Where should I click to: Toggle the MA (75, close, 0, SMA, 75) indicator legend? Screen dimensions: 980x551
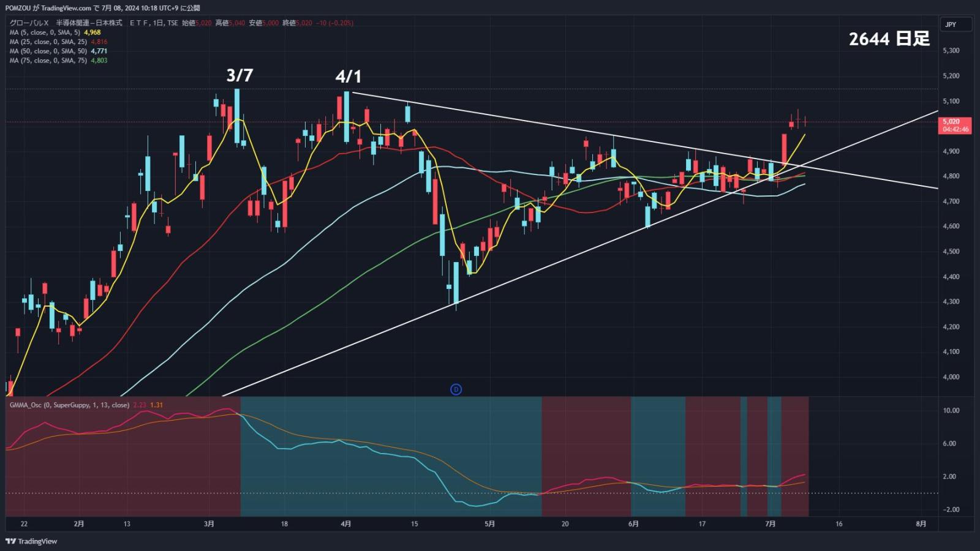click(48, 60)
